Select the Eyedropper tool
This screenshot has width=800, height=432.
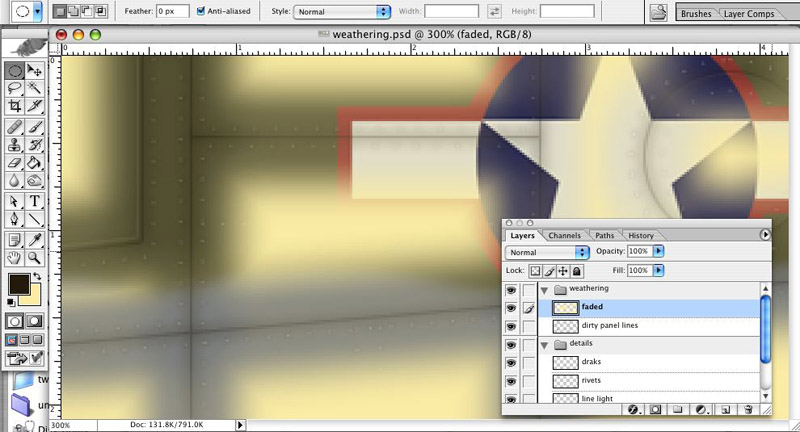coord(34,239)
